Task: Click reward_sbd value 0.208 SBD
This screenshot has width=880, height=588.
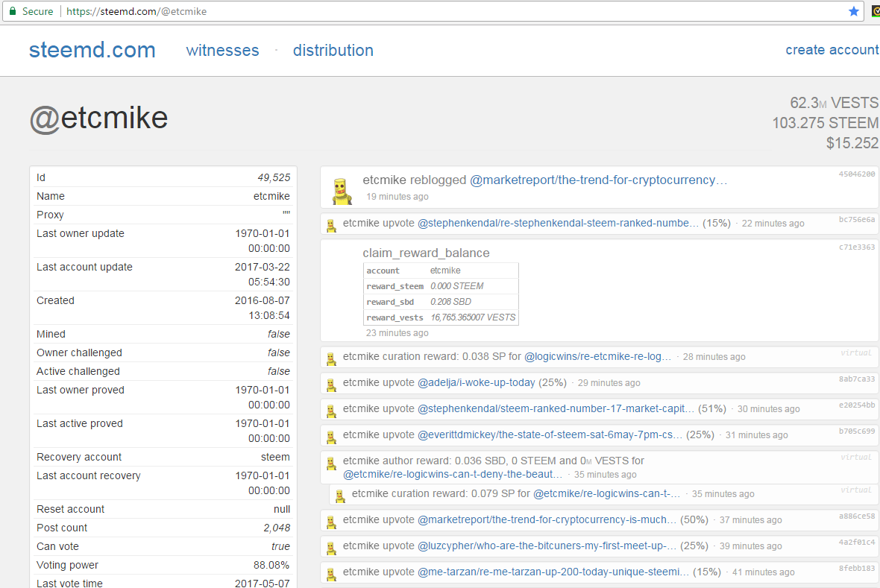Action: pos(450,302)
